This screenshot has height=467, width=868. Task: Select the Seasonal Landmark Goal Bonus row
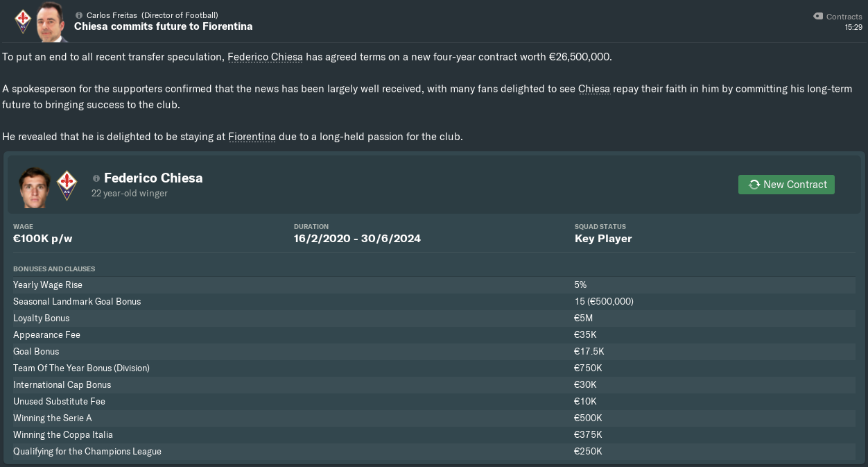click(77, 301)
